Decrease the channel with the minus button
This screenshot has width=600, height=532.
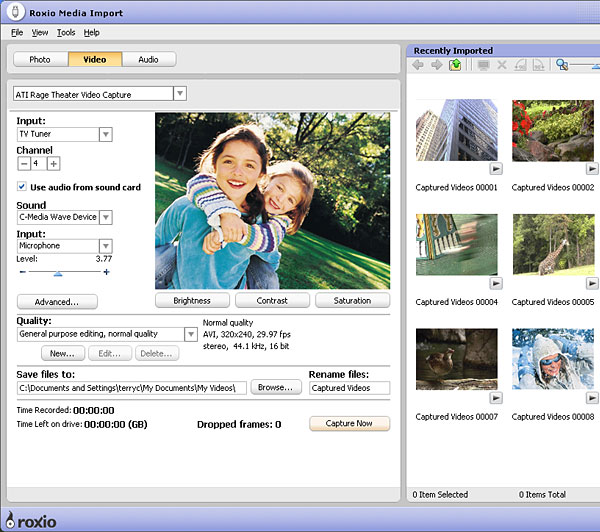(23, 163)
